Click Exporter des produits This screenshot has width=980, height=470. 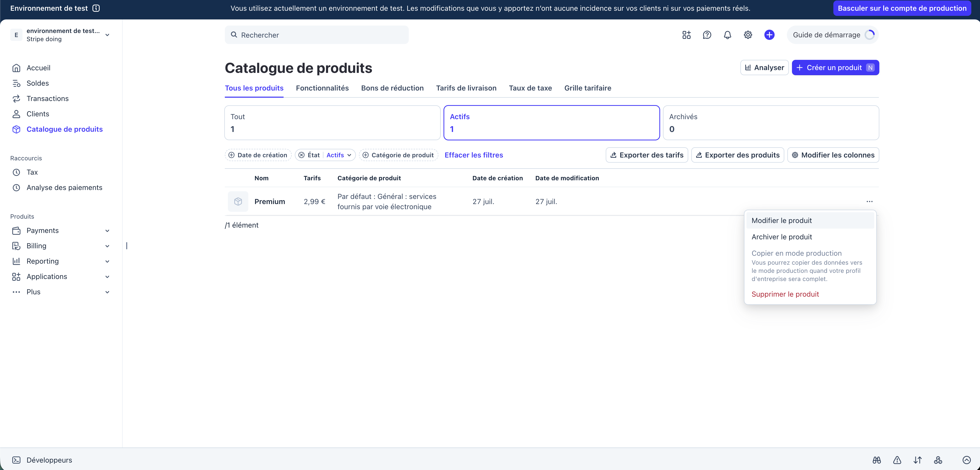(738, 155)
